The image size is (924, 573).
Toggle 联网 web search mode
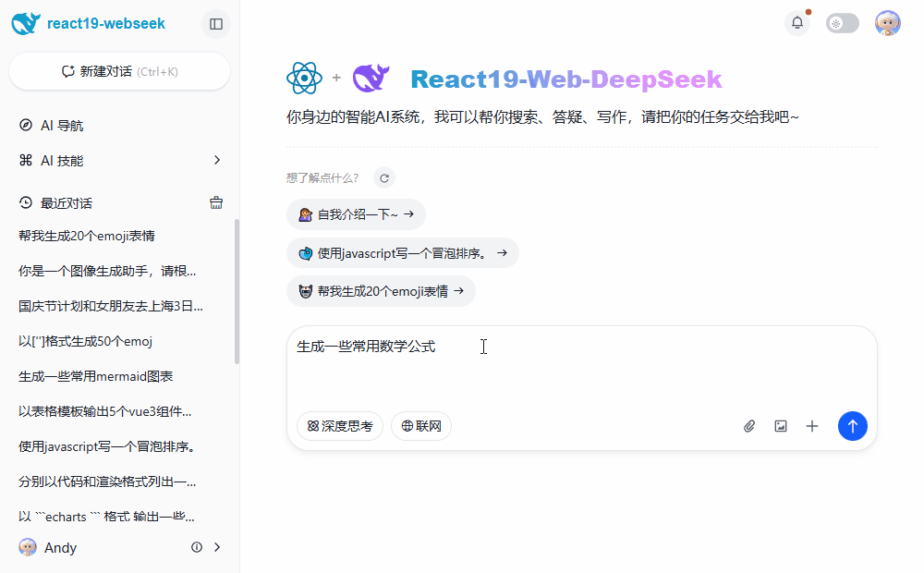coord(421,426)
